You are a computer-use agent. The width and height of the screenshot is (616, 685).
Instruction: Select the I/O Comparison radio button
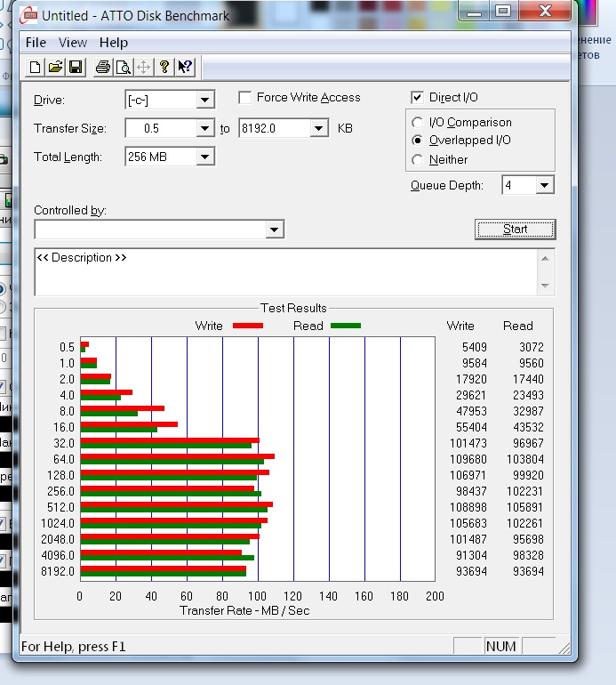tap(418, 123)
